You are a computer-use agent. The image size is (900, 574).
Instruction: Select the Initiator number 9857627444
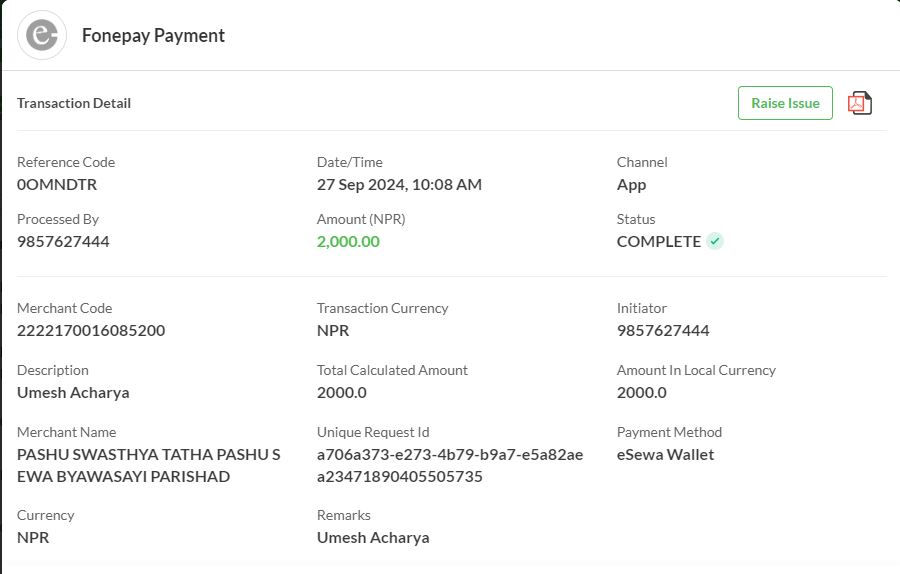pyautogui.click(x=663, y=331)
